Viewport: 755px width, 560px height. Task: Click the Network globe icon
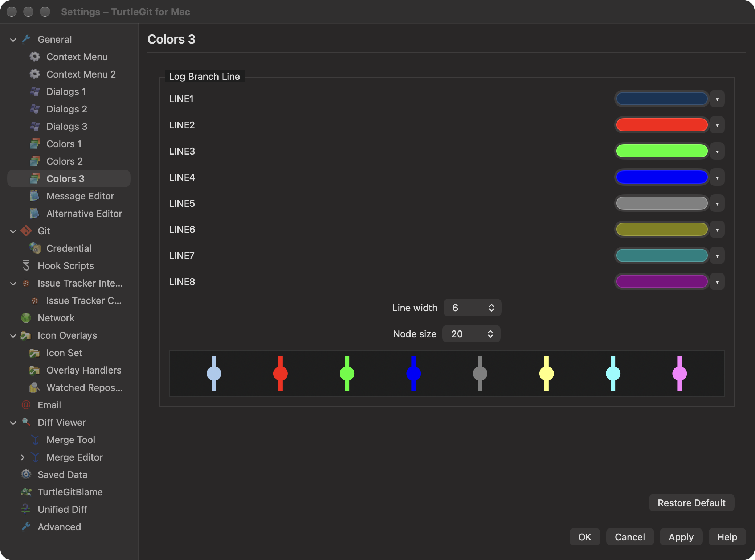point(26,318)
